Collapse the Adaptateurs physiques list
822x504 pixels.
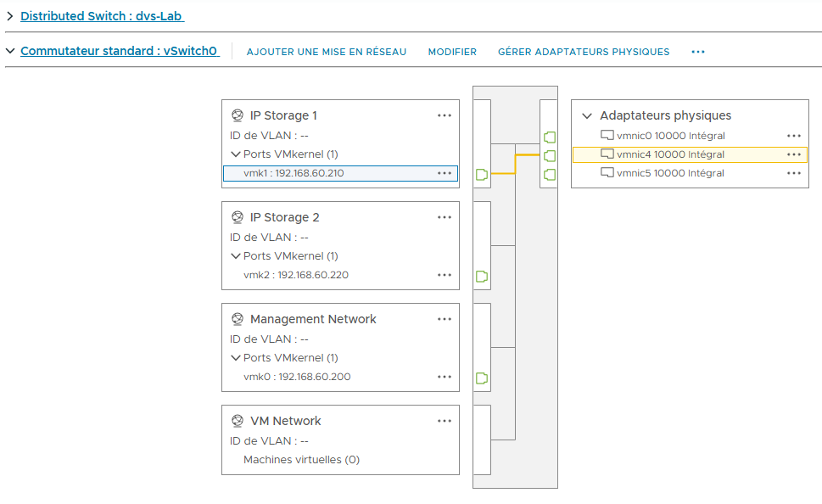pos(587,115)
